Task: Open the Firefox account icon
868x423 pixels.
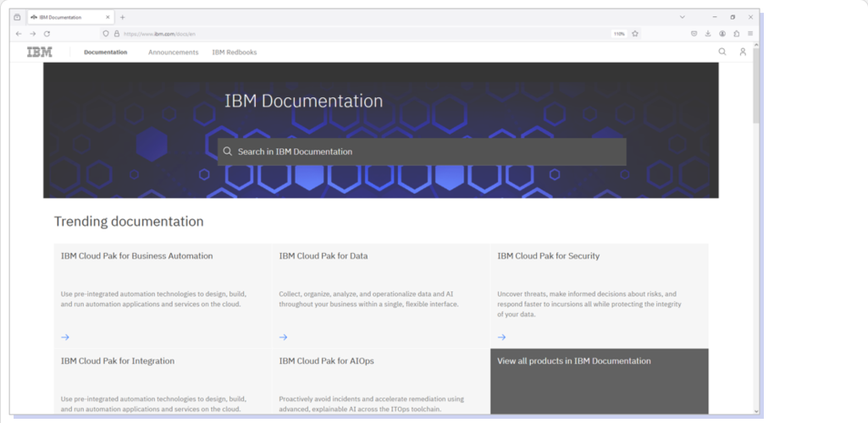Action: point(722,34)
